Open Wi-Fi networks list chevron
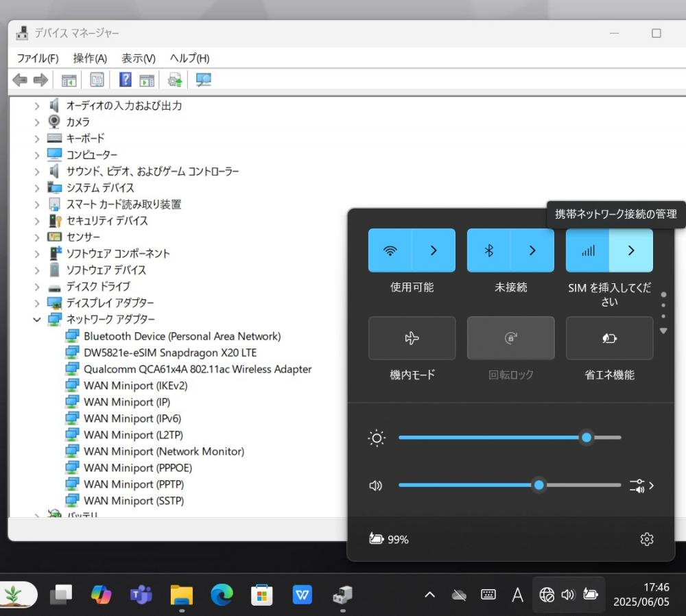The height and width of the screenshot is (616, 686). [x=434, y=250]
